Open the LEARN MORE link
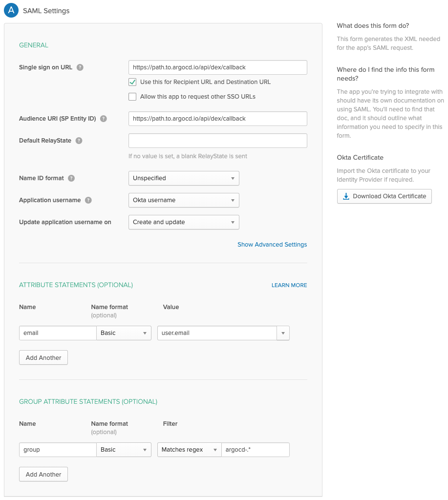The height and width of the screenshot is (500, 448). click(x=289, y=285)
